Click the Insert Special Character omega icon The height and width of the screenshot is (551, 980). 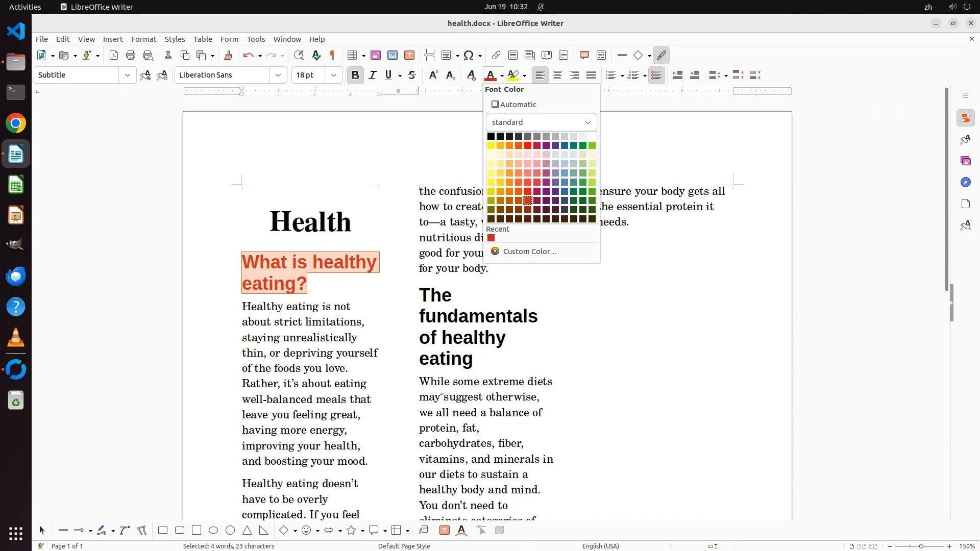pos(469,56)
